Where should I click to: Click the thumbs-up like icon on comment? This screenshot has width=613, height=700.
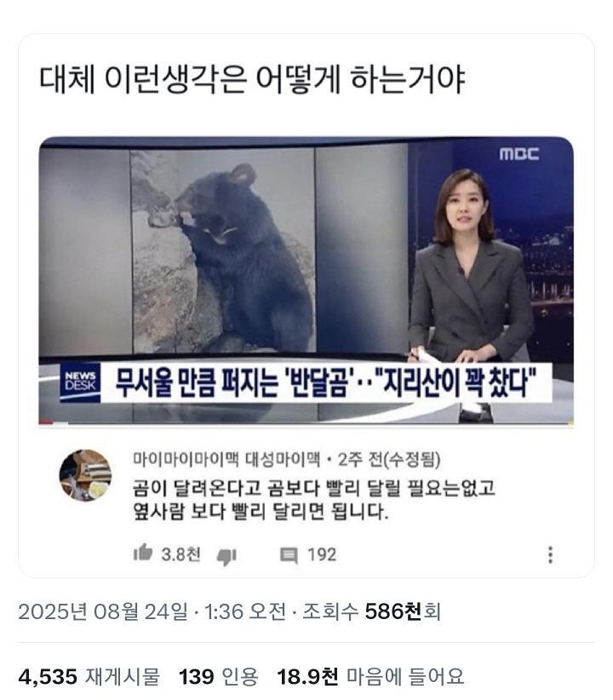[x=143, y=553]
